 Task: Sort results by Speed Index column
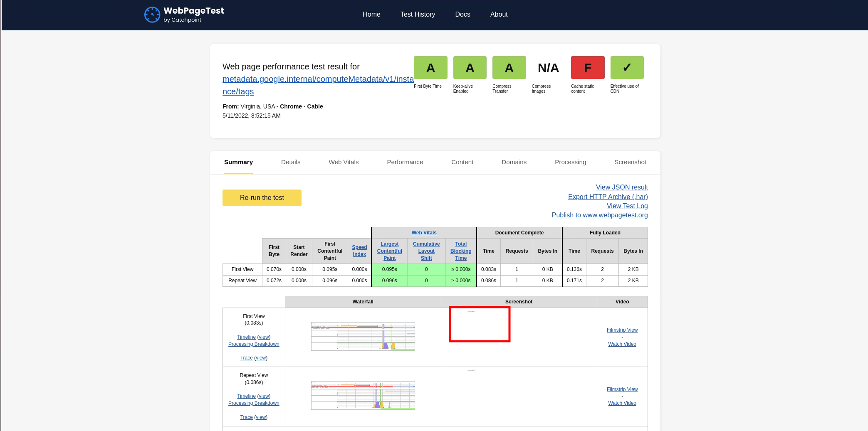tap(359, 251)
